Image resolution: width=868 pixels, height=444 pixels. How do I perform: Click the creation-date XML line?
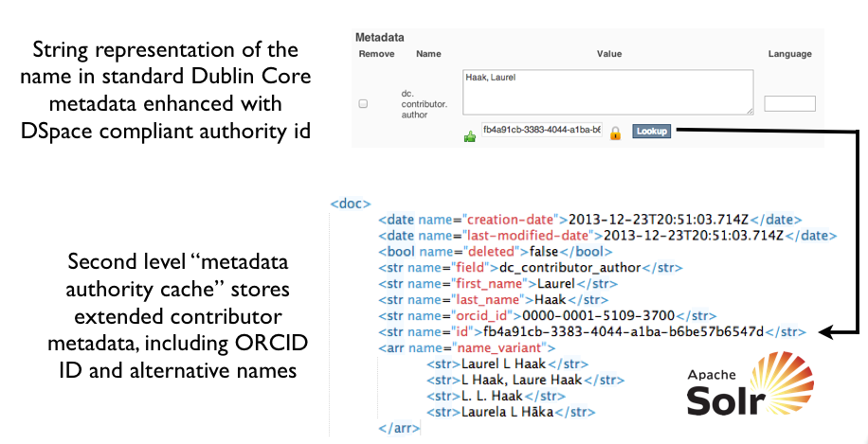pos(589,220)
